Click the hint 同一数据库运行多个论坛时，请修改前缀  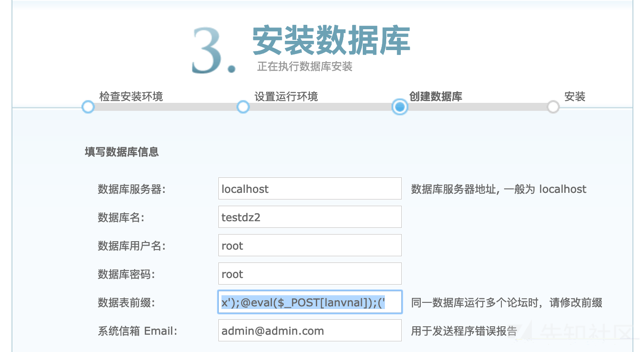507,303
